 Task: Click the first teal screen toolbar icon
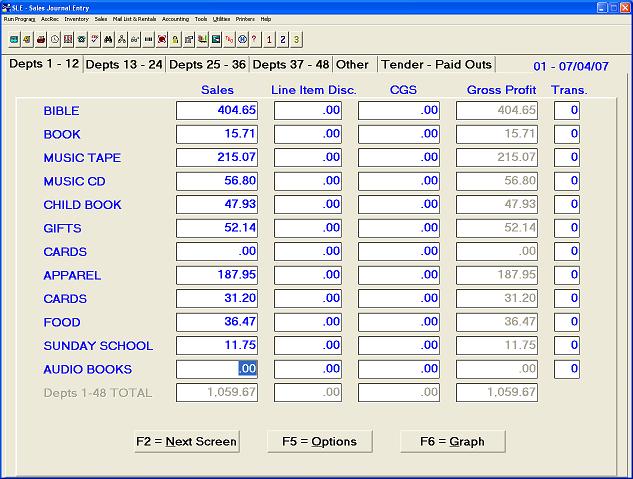14,40
